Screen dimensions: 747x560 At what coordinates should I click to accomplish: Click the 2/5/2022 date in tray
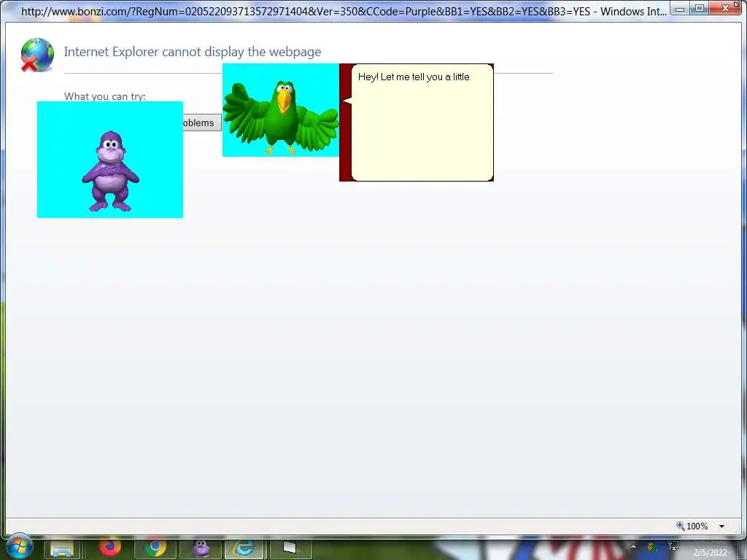coord(710,553)
